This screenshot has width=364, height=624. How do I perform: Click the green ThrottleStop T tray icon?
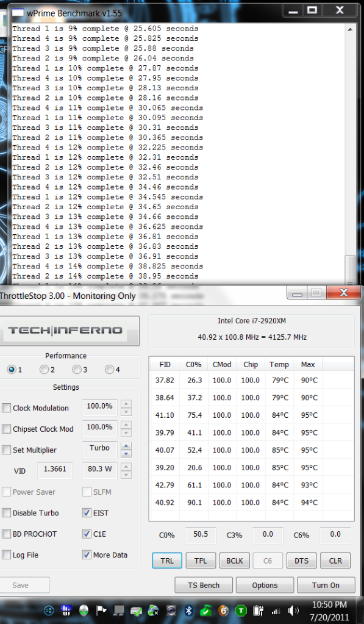tap(241, 610)
